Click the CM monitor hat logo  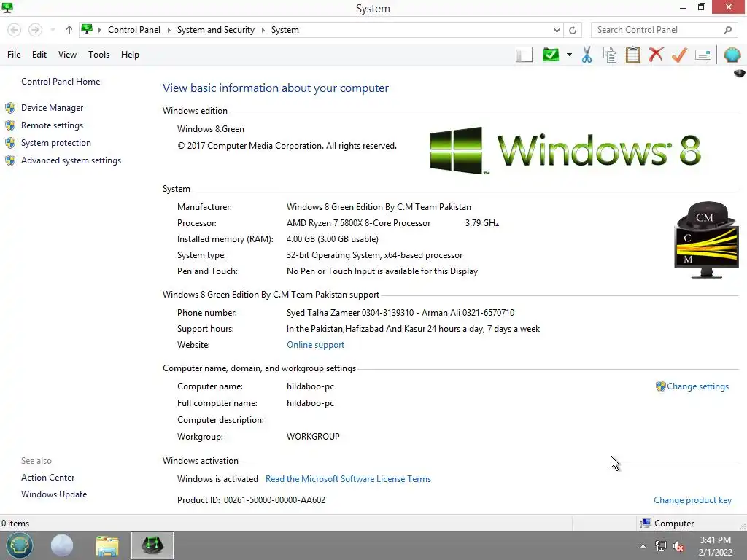pos(706,239)
